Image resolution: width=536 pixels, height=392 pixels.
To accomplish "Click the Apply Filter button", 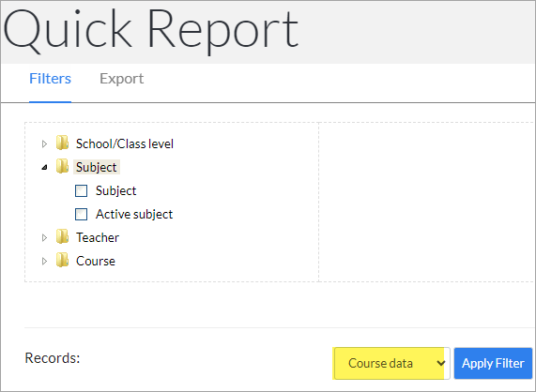I will point(493,363).
